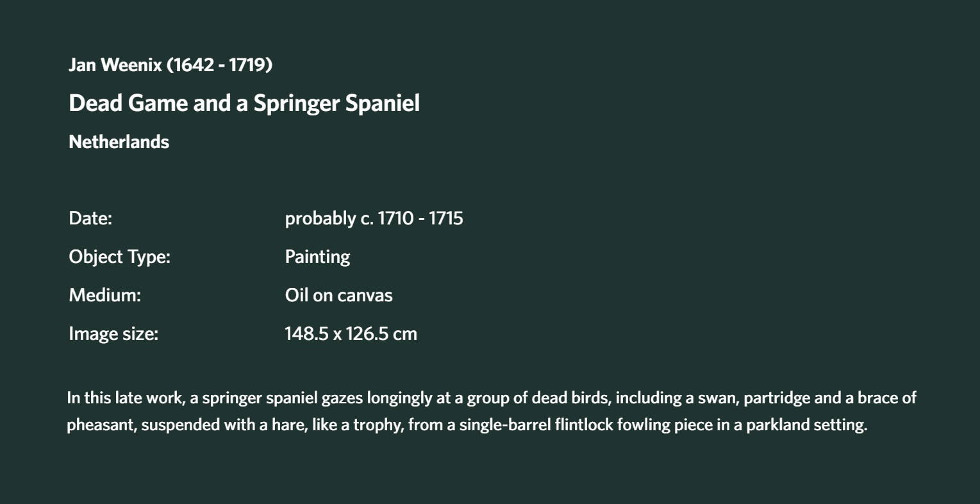This screenshot has width=980, height=504.
Task: Click the Image size label
Action: click(x=113, y=334)
